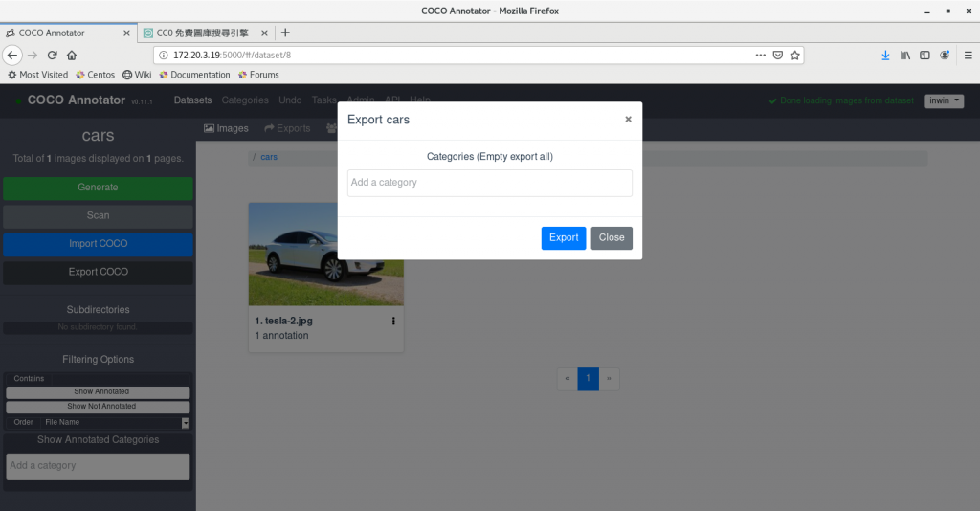Open the Firefox downloads arrow

885,55
